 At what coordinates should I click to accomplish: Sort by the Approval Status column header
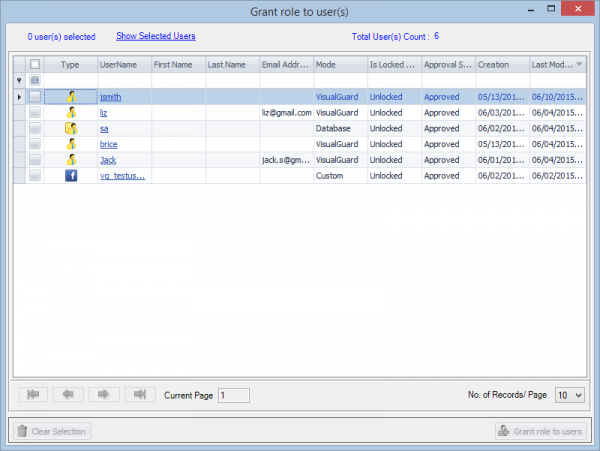coord(448,65)
